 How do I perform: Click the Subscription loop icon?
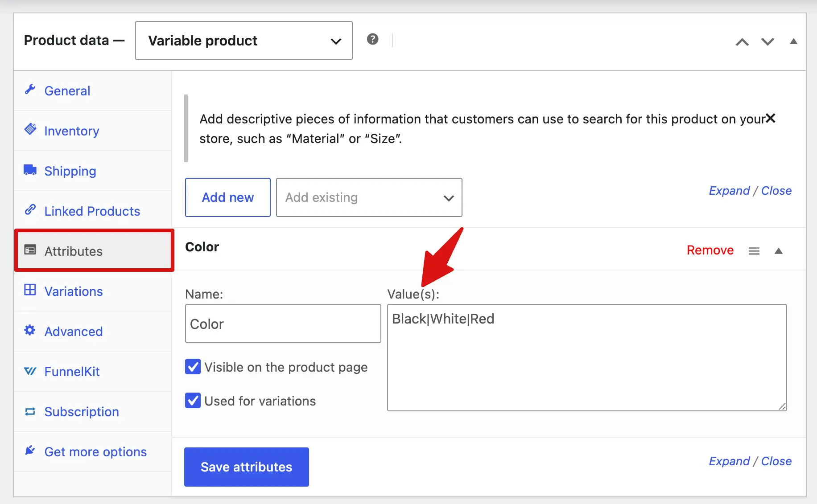coord(30,411)
